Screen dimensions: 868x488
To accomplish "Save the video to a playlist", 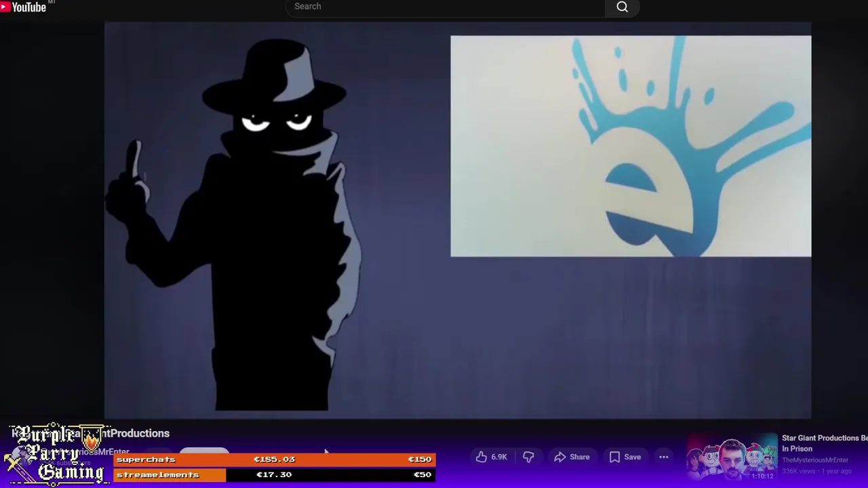I will point(625,457).
